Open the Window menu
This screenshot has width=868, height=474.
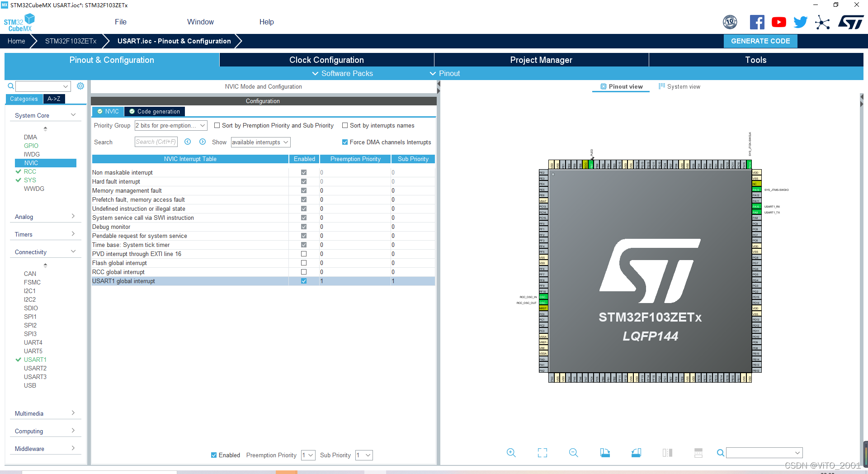click(x=200, y=22)
